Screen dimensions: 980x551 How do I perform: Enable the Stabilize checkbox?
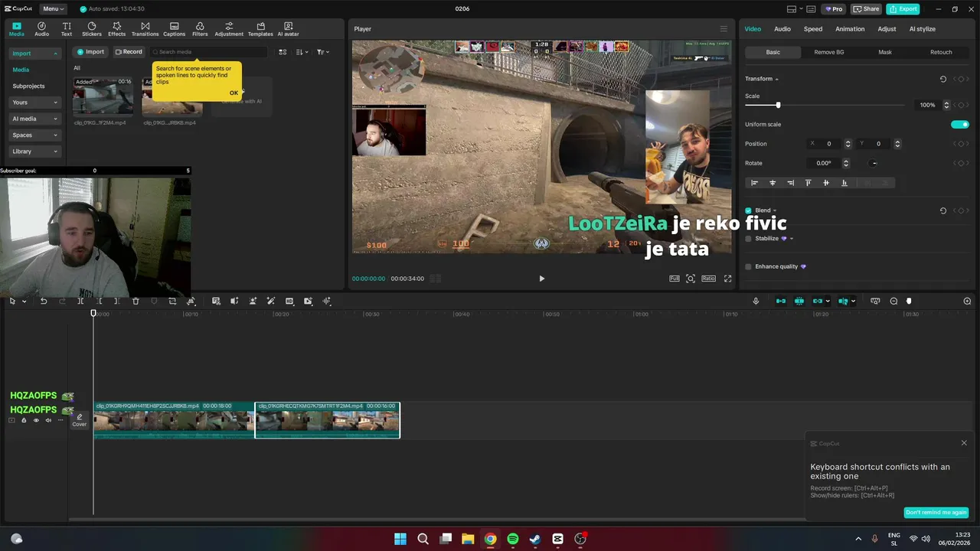748,239
